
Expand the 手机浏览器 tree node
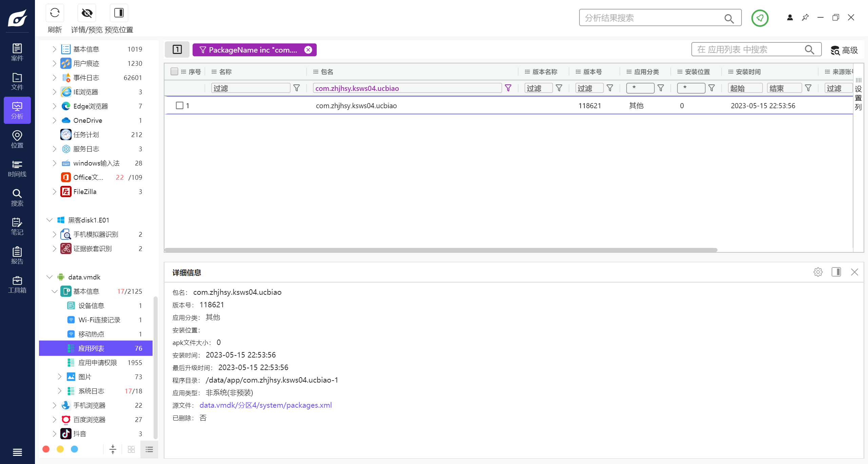click(54, 405)
